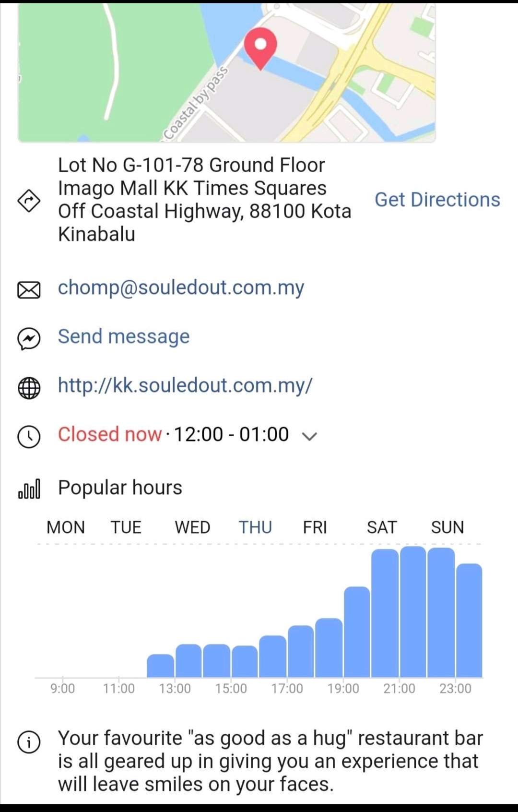Click the opening hours clock icon

[29, 437]
